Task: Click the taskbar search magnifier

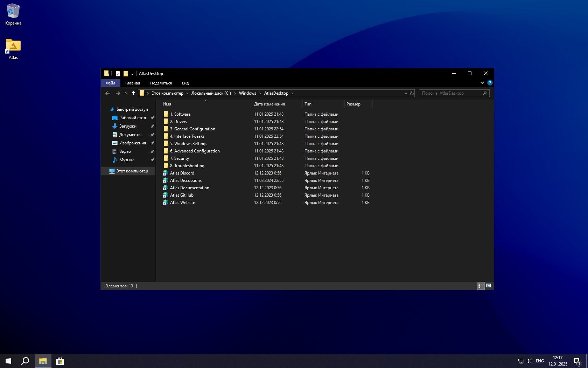Action: pos(25,361)
